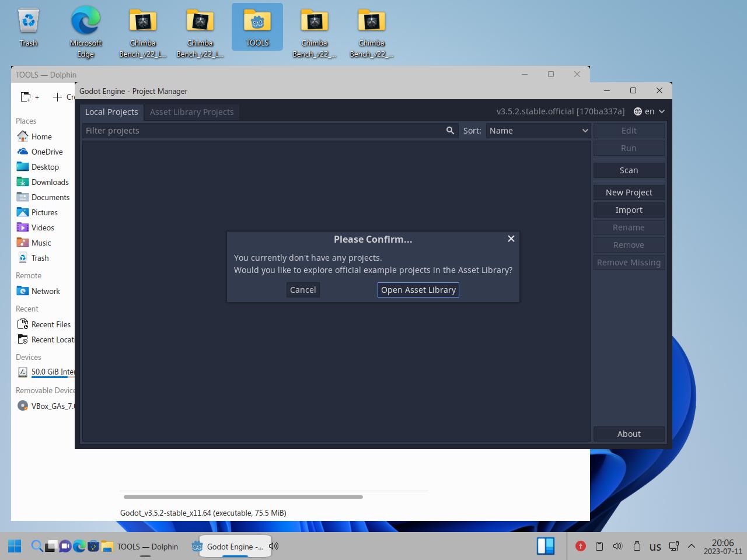The height and width of the screenshot is (560, 747).
Task: Click the Filter projects search field
Action: click(x=270, y=131)
